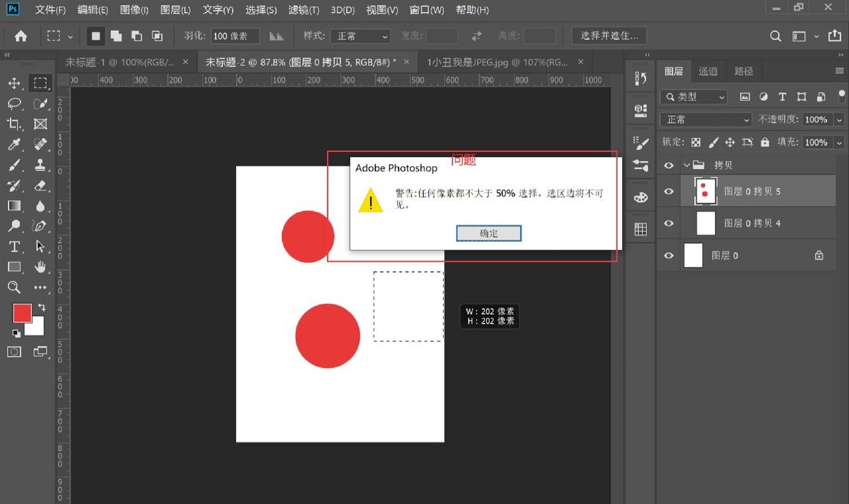
Task: Toggle visibility of 图层 0 layer
Action: (x=669, y=256)
